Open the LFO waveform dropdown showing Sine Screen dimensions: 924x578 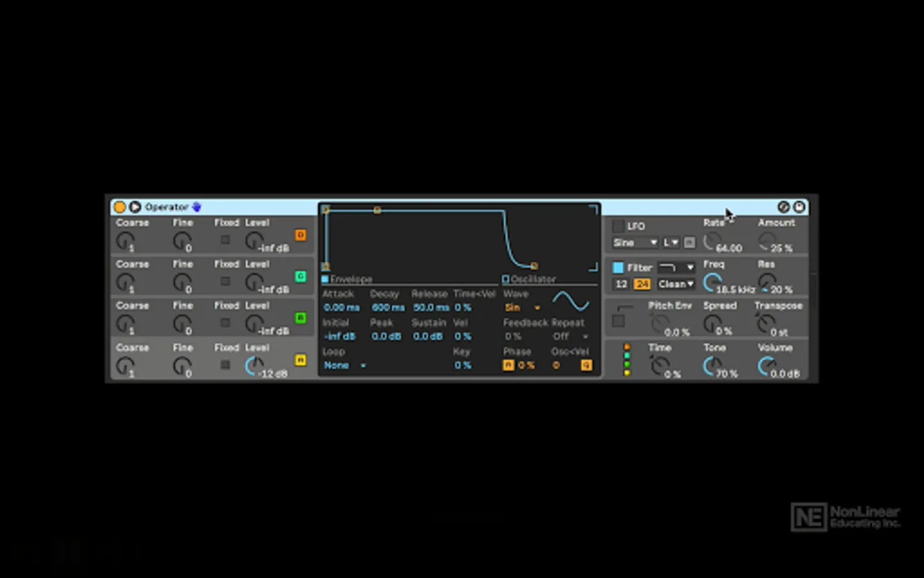pyautogui.click(x=635, y=243)
